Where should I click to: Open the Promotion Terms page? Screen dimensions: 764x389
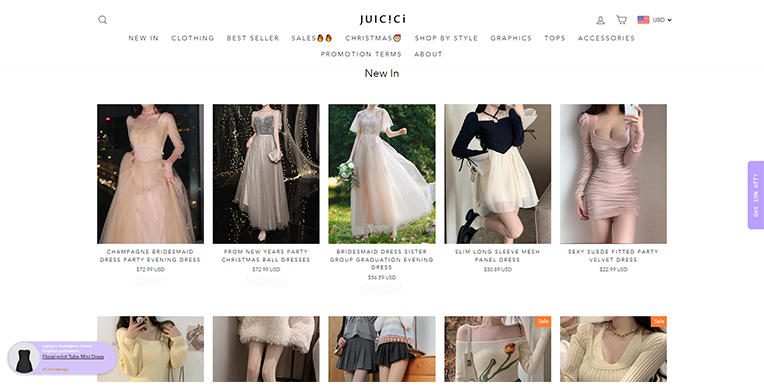pos(361,54)
